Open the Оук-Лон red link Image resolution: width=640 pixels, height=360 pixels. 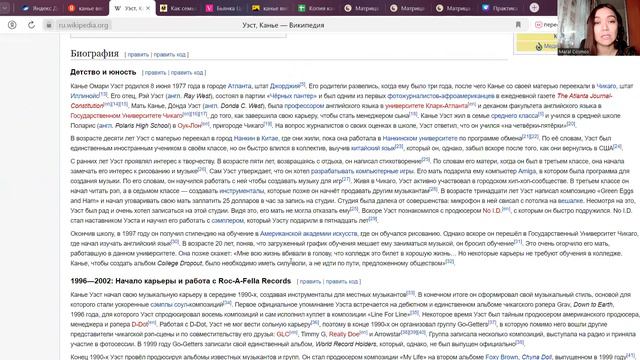[189, 125]
